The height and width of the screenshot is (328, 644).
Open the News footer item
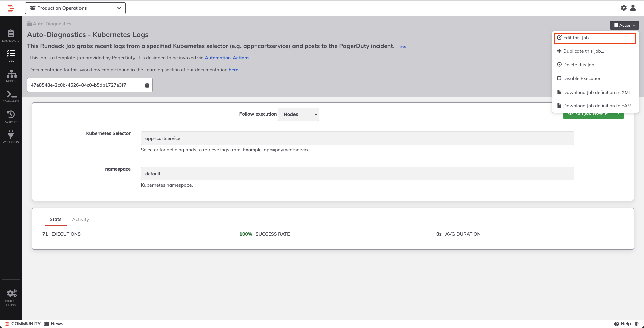[x=54, y=324]
